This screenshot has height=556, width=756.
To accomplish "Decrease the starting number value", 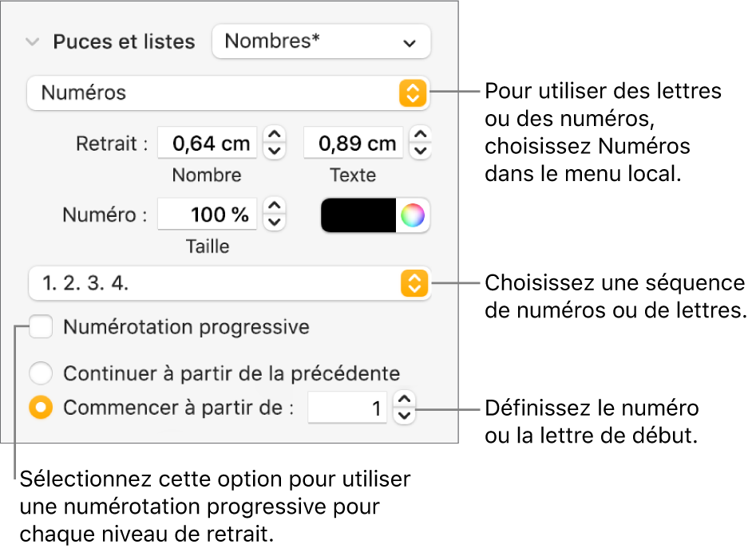I will coord(405,415).
